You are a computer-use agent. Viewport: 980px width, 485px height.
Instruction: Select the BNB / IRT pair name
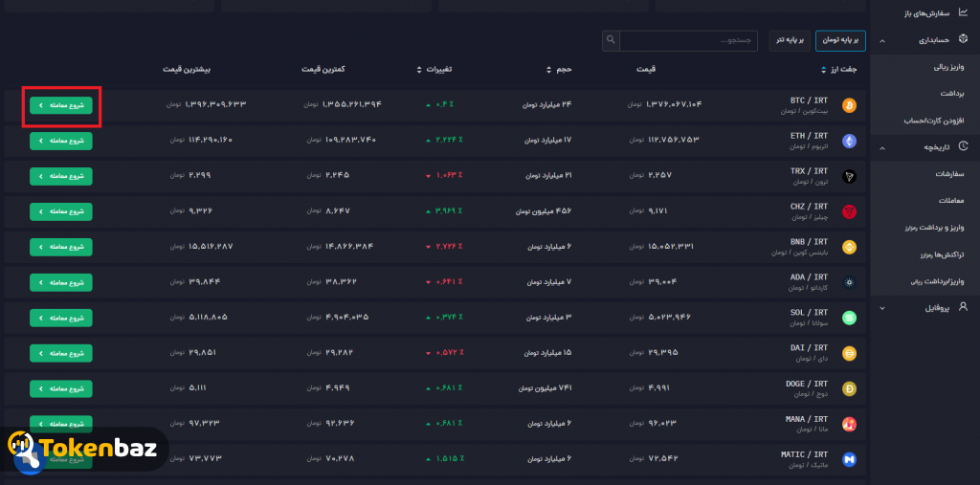(x=809, y=242)
